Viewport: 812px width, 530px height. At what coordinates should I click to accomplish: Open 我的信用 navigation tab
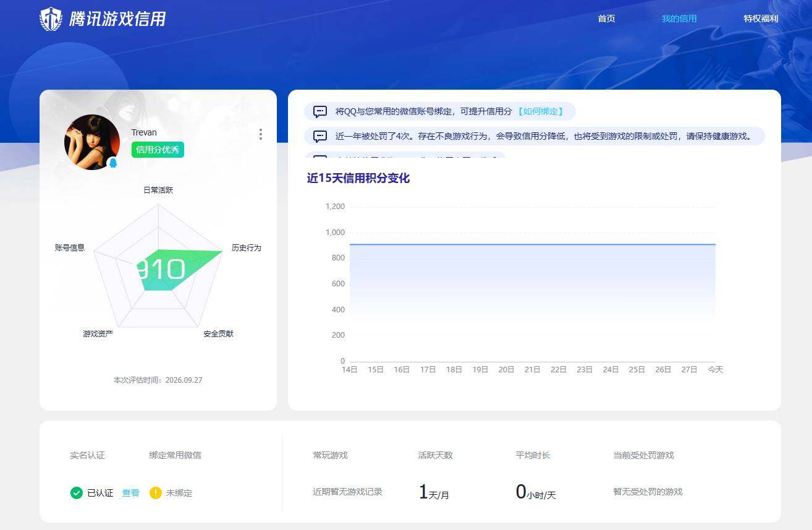[679, 19]
